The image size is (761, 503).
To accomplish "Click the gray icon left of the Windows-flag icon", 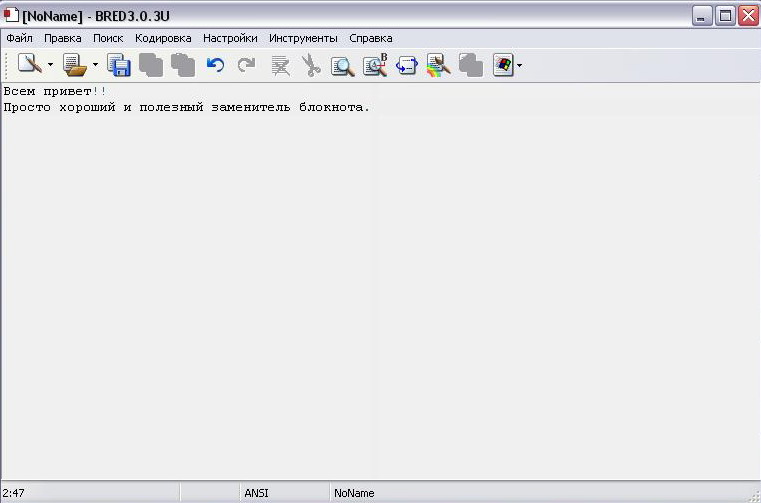I will tap(471, 65).
